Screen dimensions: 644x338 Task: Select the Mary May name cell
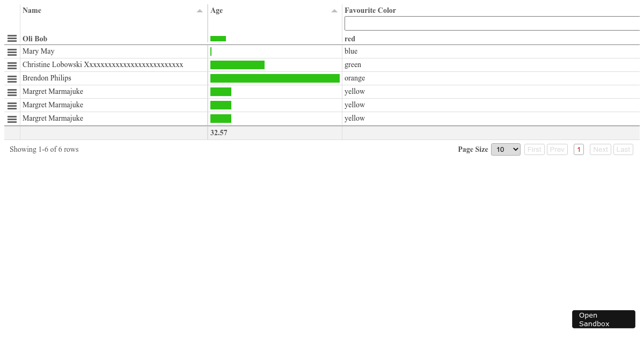[114, 52]
